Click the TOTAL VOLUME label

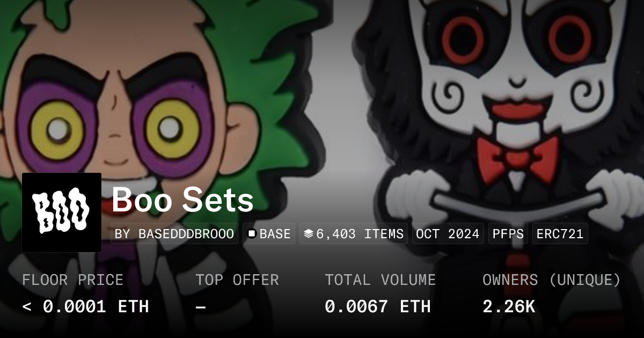(380, 280)
